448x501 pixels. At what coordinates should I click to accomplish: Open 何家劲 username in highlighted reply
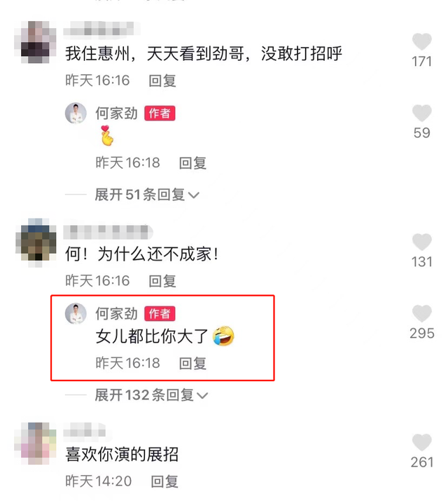[116, 314]
